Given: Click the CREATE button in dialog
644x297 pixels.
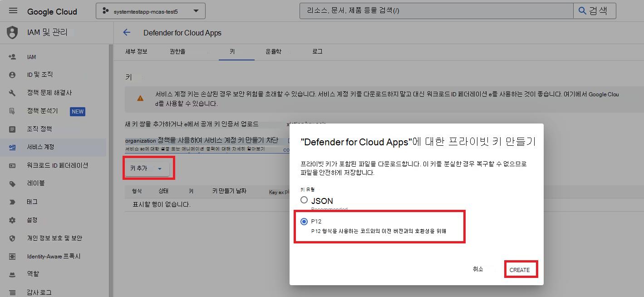Looking at the screenshot, I should tap(520, 270).
